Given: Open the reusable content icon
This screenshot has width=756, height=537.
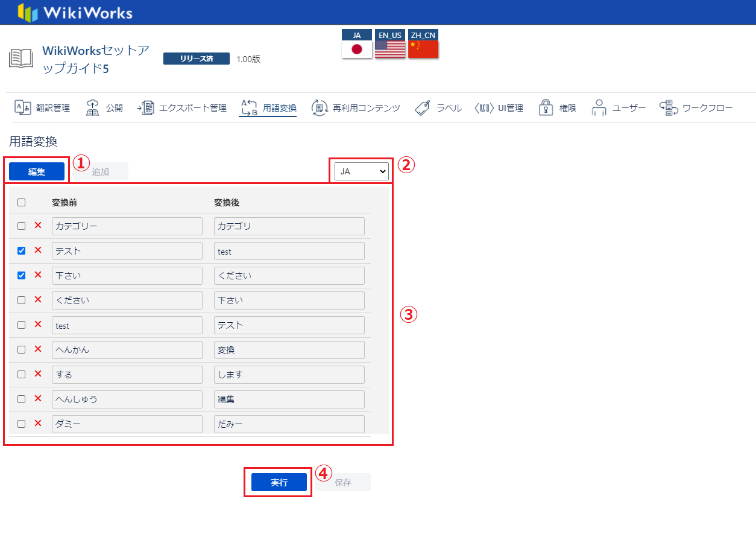Looking at the screenshot, I should [x=320, y=108].
